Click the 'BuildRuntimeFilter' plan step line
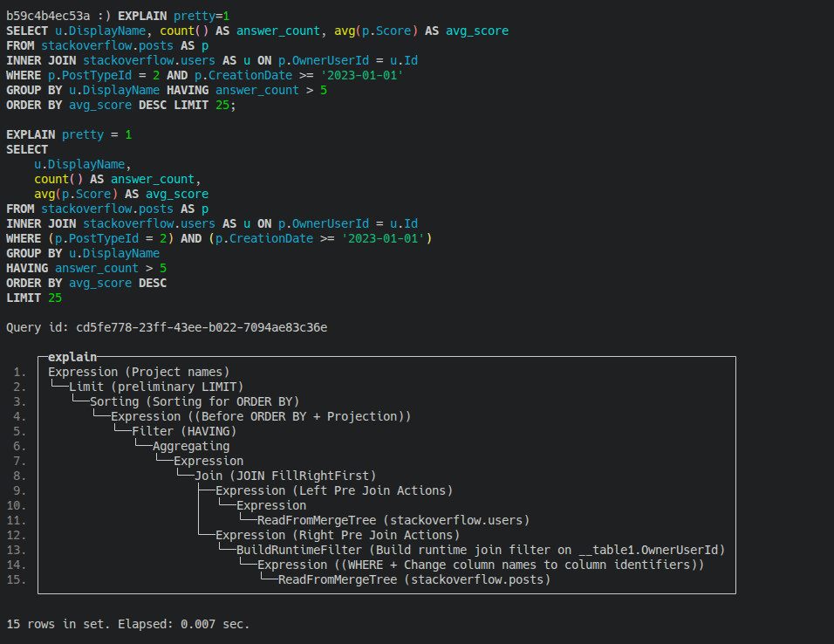 click(x=481, y=550)
